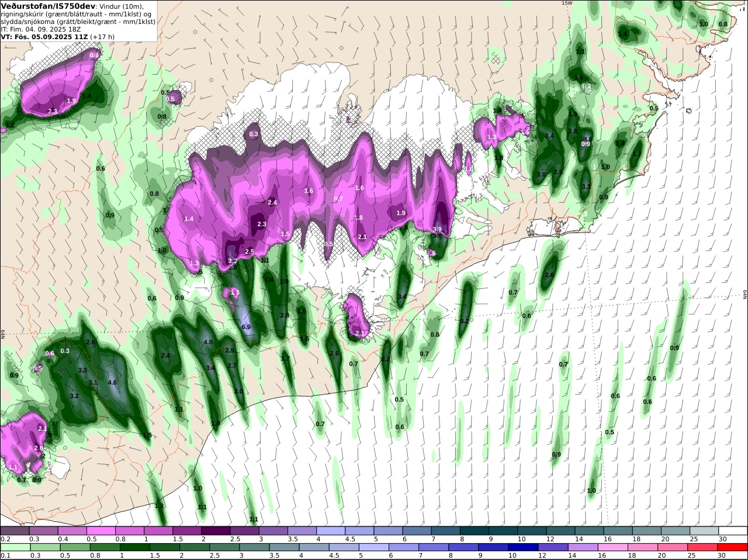Pick the snow legend swatch between 14 and 16
Image resolution: width=748 pixels, height=560 pixels.
[590, 531]
